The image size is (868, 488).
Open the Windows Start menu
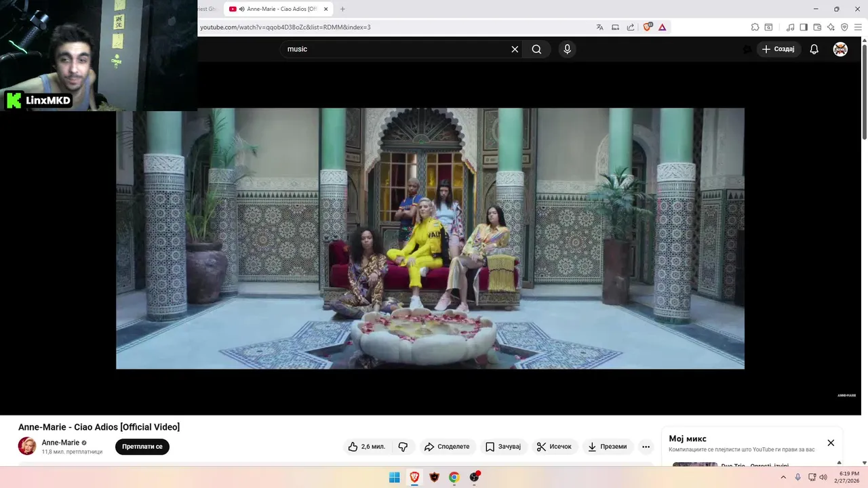tap(395, 477)
